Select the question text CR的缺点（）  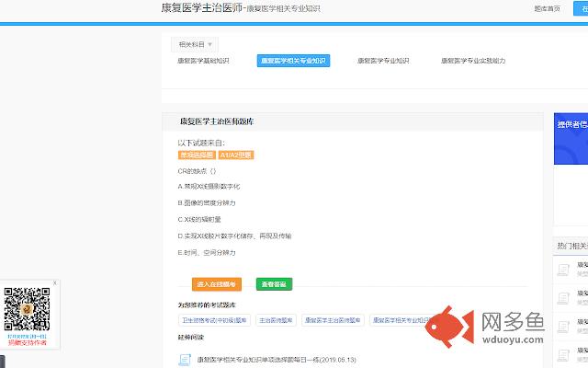tap(197, 171)
